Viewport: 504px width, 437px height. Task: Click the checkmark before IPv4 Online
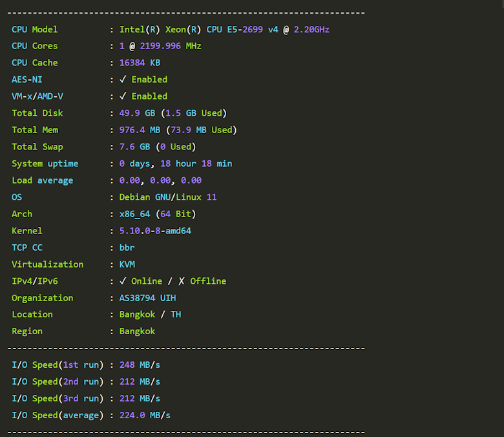123,281
